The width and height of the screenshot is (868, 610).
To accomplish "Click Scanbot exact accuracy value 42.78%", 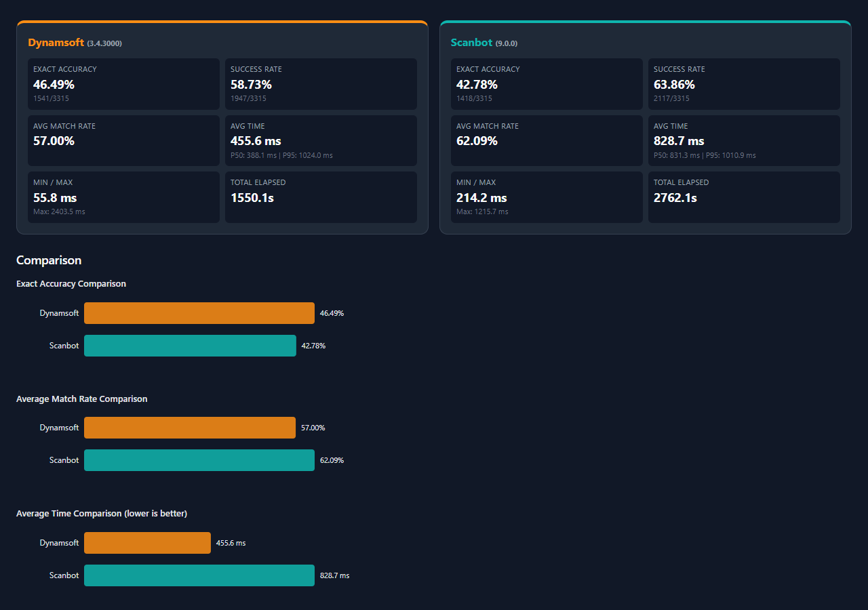I will click(x=477, y=85).
